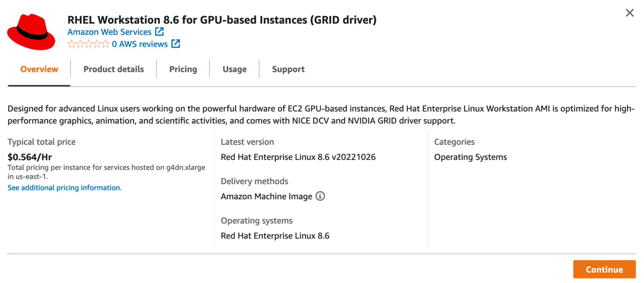The image size is (644, 283).
Task: Open the Usage tab
Action: [x=235, y=69]
